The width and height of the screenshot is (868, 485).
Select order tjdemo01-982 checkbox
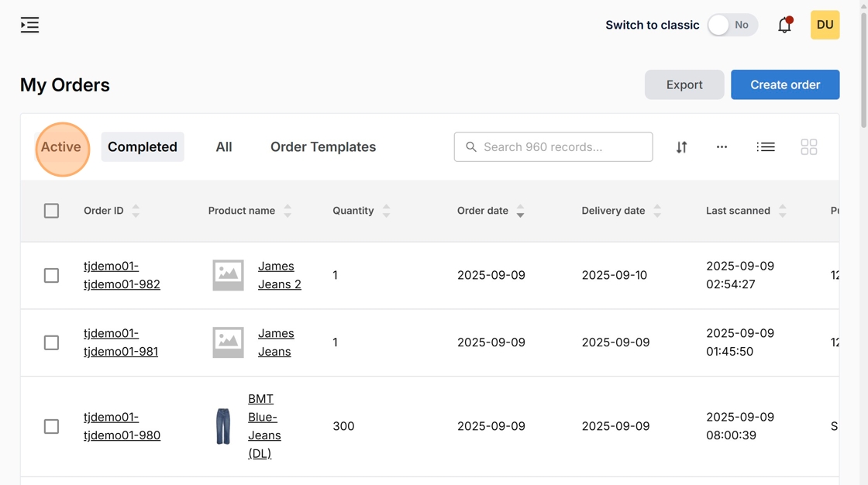[x=51, y=275]
